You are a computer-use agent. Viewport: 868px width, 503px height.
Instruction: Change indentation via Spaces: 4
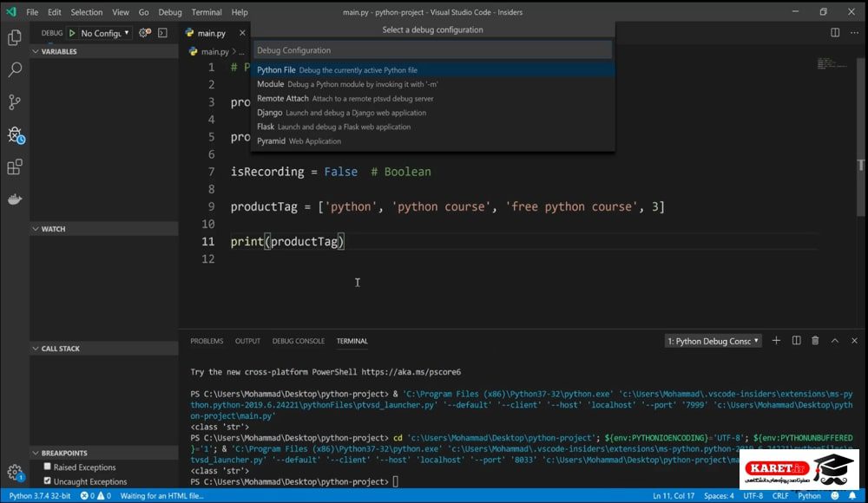click(719, 496)
